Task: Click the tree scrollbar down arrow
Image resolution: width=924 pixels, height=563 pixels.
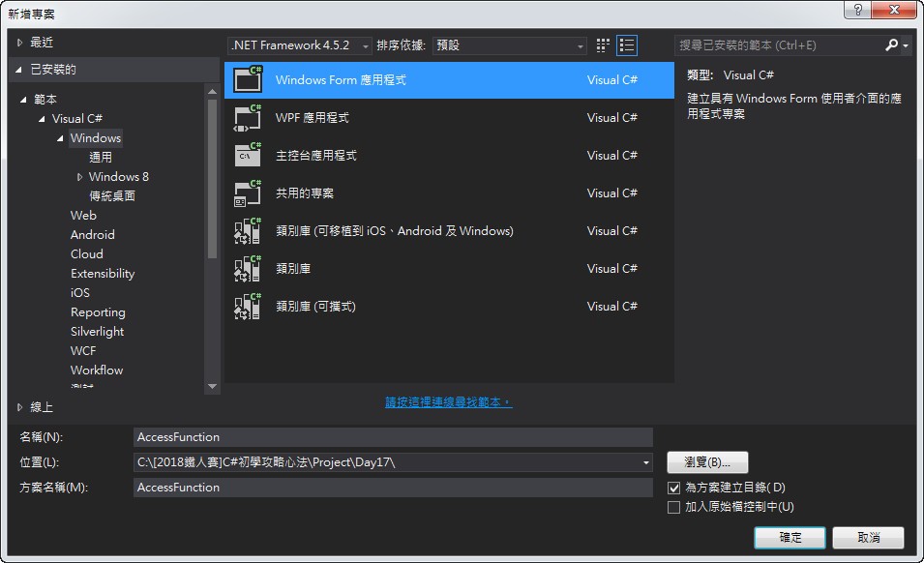Action: [x=212, y=386]
